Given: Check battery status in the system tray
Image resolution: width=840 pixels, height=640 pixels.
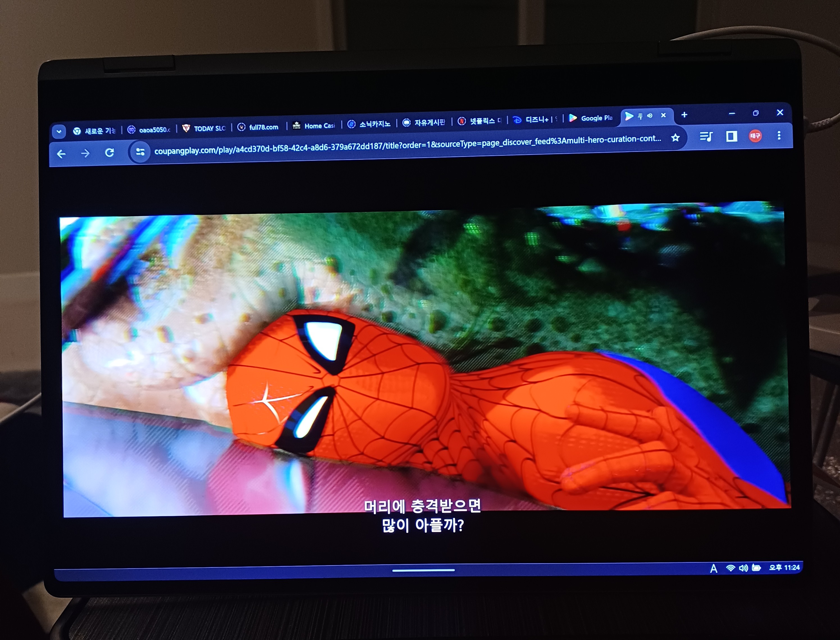Looking at the screenshot, I should tap(756, 568).
